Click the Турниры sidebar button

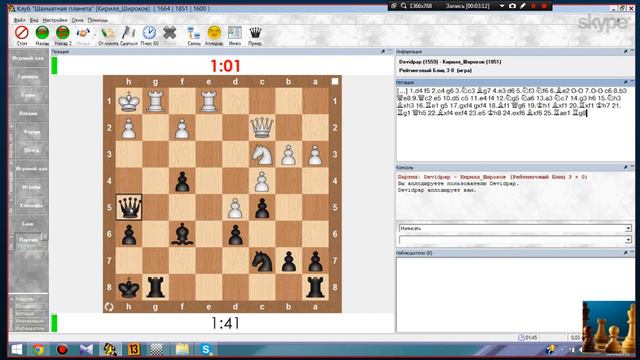[x=28, y=77]
